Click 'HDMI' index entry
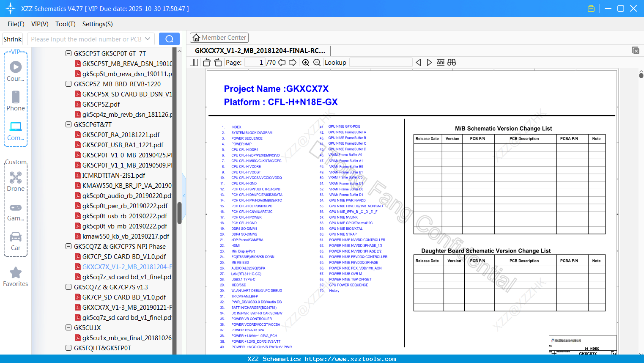644x363 pixels. point(236,245)
